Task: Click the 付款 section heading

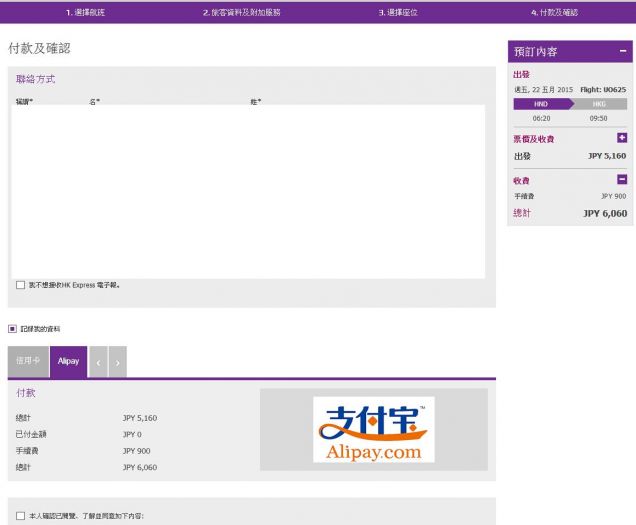Action: [x=26, y=393]
